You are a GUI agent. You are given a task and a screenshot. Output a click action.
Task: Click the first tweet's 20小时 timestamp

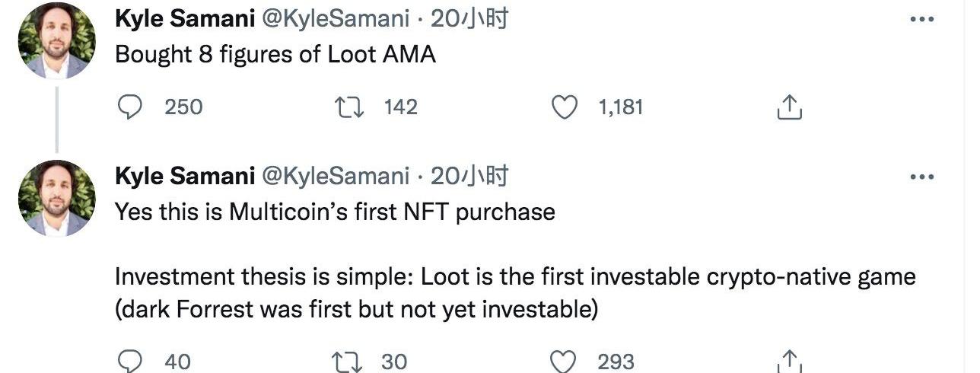(x=469, y=19)
